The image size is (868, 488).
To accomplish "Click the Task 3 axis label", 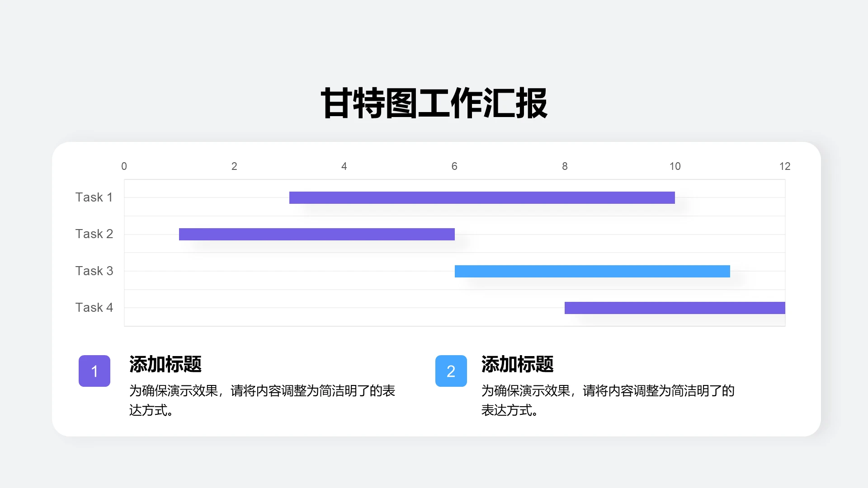I will [94, 271].
